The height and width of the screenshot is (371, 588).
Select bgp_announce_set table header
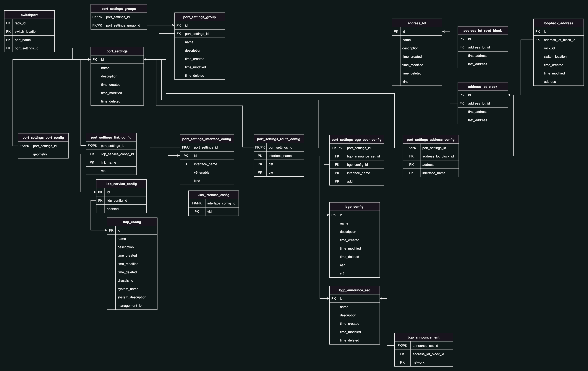[x=354, y=290]
